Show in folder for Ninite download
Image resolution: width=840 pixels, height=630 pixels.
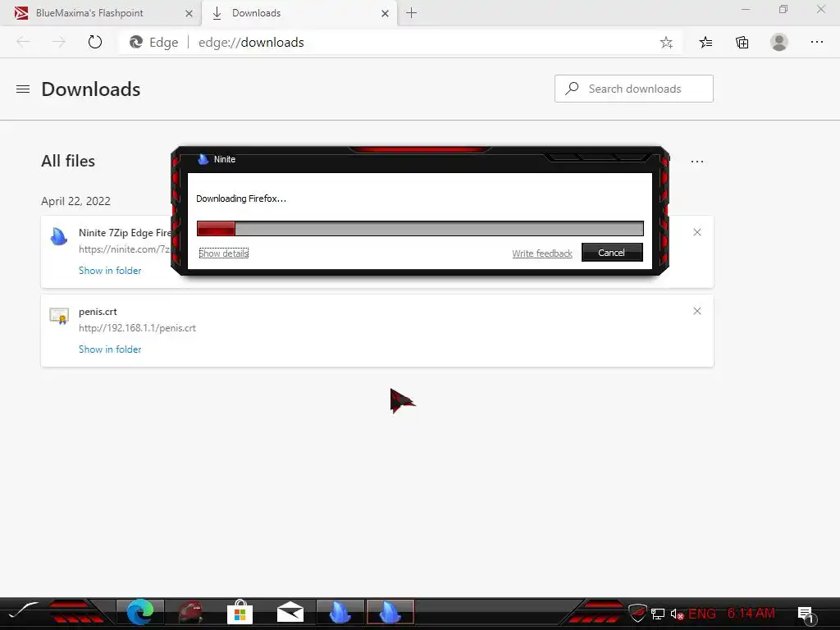pos(110,271)
